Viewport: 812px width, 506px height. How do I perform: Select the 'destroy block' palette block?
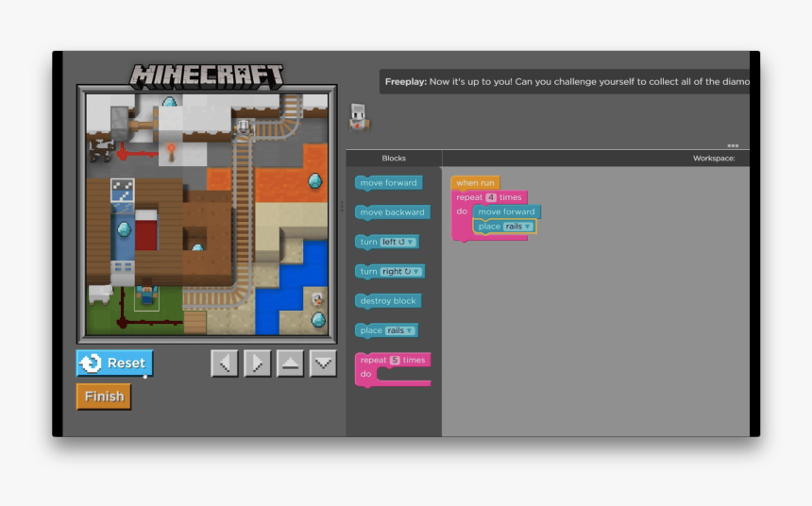coord(388,301)
